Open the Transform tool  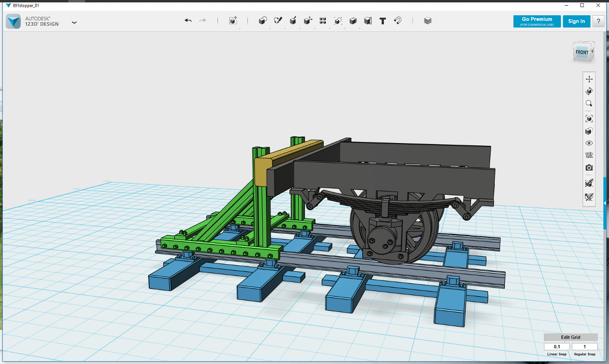(233, 21)
